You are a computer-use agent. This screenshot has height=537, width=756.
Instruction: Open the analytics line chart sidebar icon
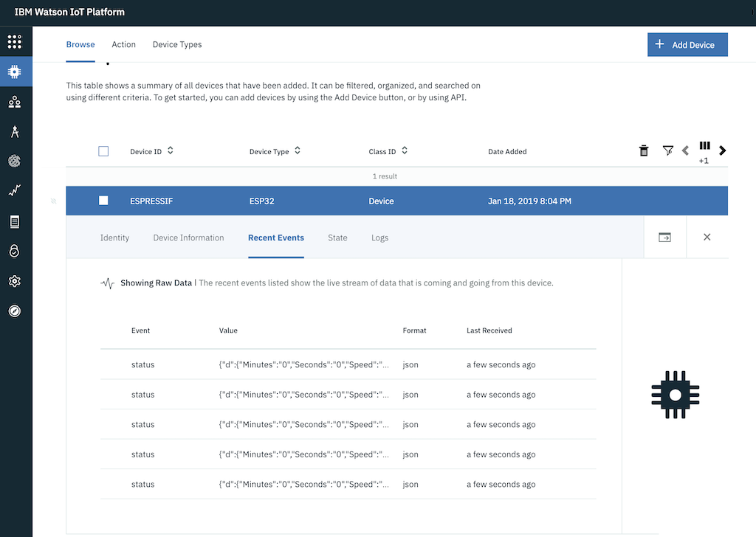pos(15,191)
